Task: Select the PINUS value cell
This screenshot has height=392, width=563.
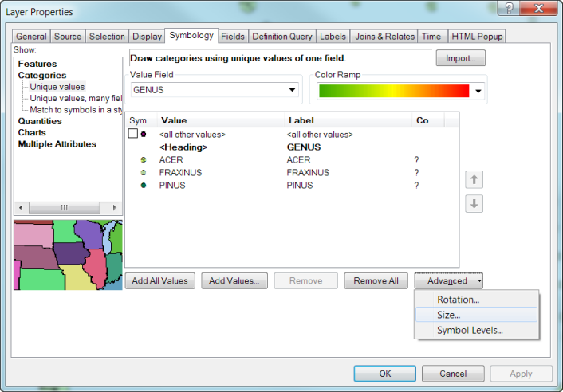Action: [172, 186]
